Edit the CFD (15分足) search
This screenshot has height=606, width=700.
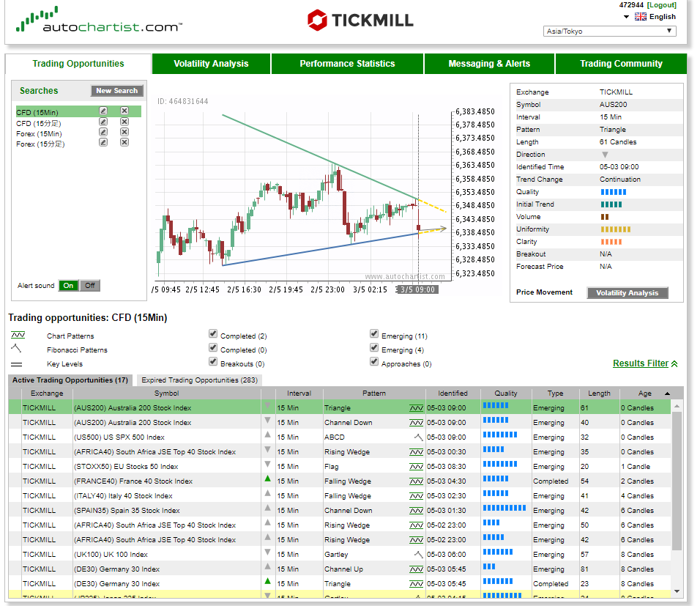pos(103,122)
